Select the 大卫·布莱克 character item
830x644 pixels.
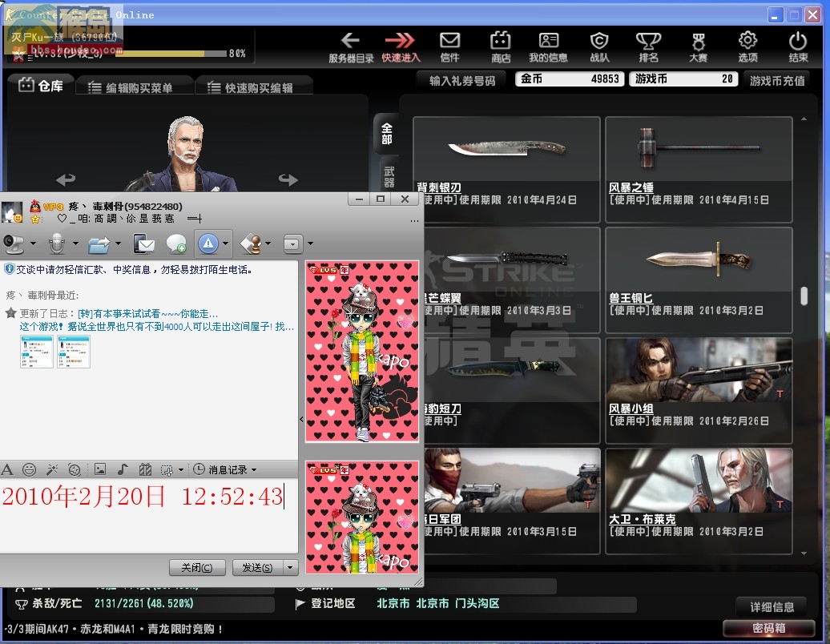pyautogui.click(x=699, y=501)
